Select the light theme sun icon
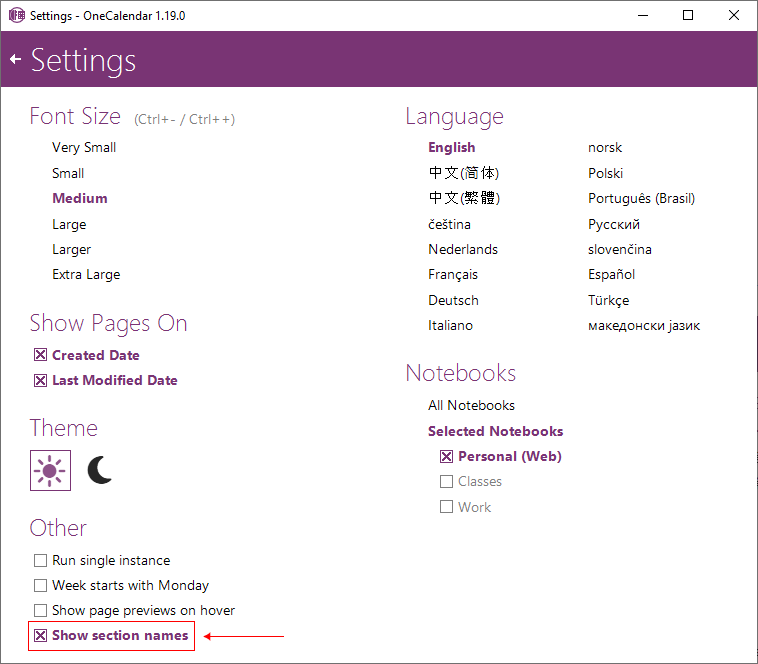This screenshot has height=664, width=758. [50, 470]
